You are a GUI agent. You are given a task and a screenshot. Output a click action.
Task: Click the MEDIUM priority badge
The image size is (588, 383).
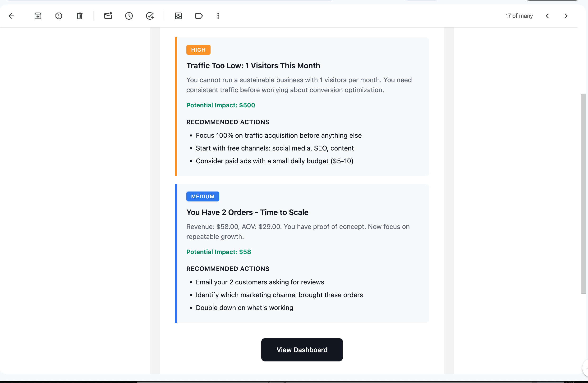click(202, 196)
